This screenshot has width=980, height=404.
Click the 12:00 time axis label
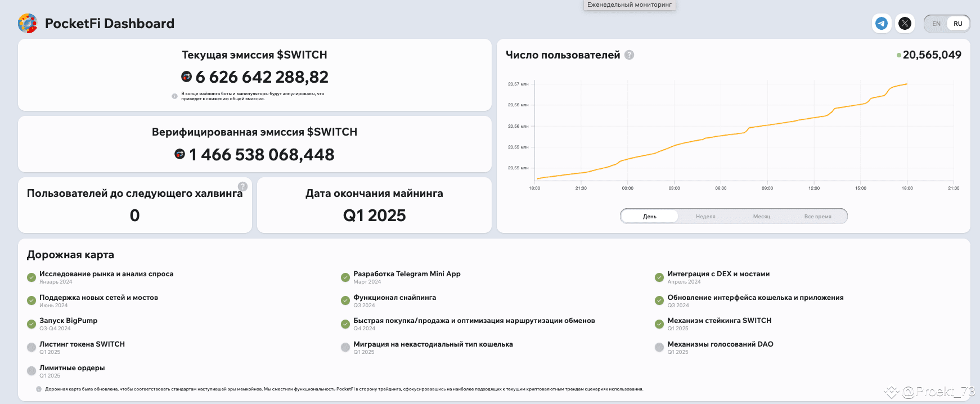[x=814, y=188]
